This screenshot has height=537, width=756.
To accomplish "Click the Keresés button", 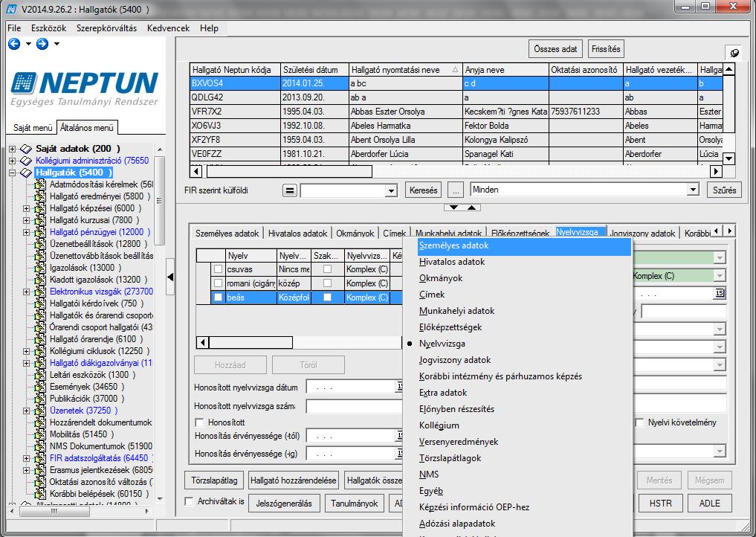I will click(x=423, y=190).
